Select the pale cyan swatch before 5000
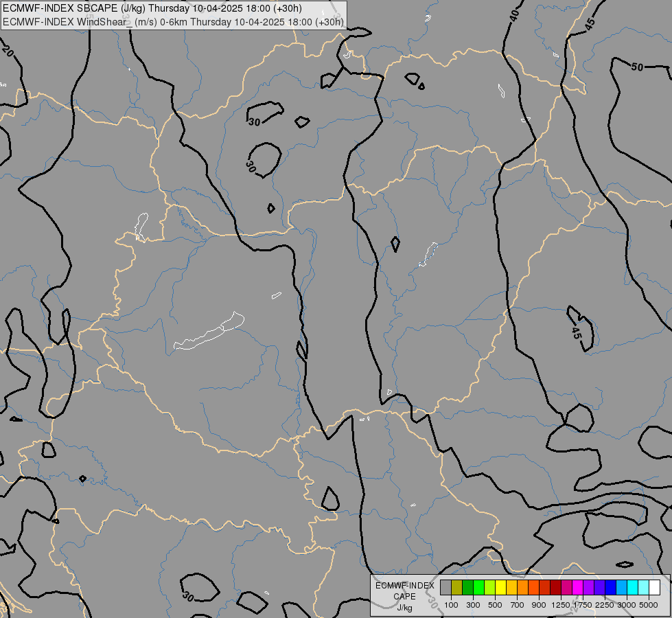Image resolution: width=672 pixels, height=618 pixels. coord(644,587)
